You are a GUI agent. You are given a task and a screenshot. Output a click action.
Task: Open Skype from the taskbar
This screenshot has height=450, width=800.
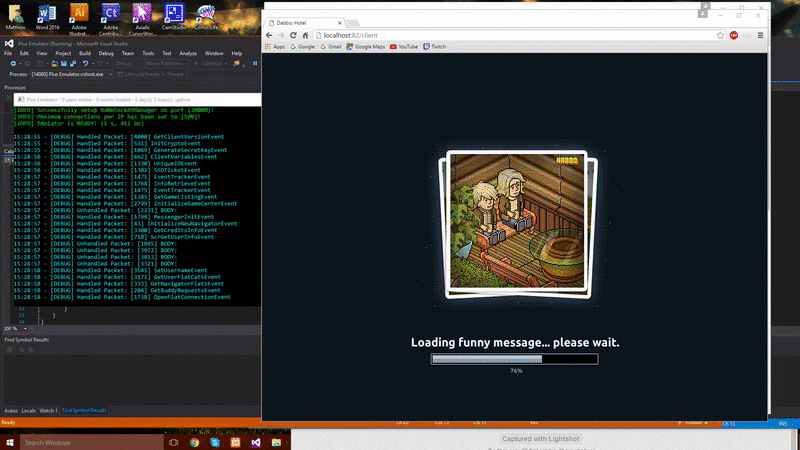[215, 442]
